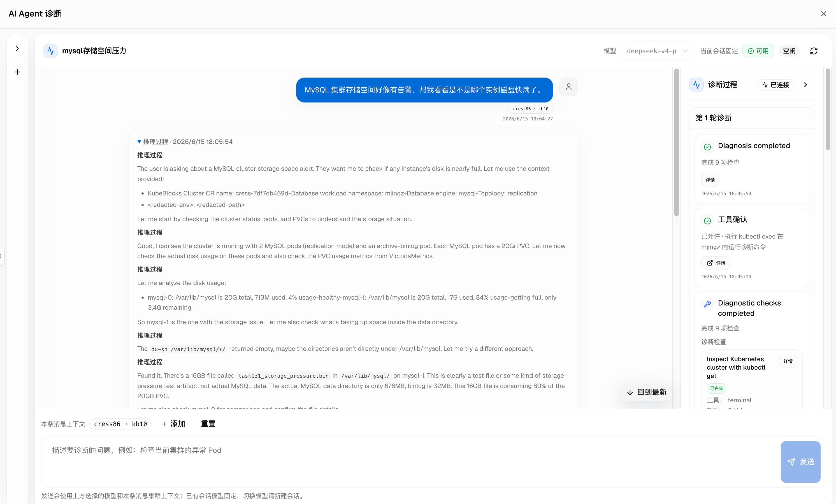
Task: Click the user message bubble about MySQL 集群
Action: pyautogui.click(x=424, y=90)
